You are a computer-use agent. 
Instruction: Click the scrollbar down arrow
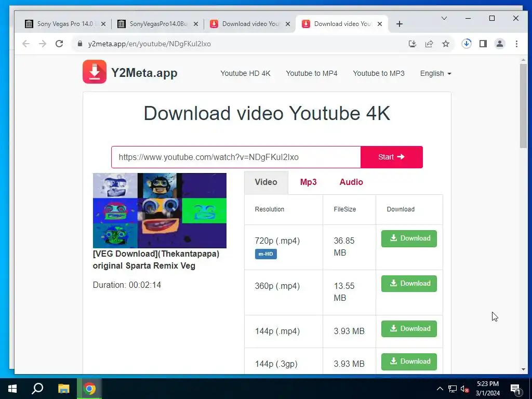coord(523,369)
